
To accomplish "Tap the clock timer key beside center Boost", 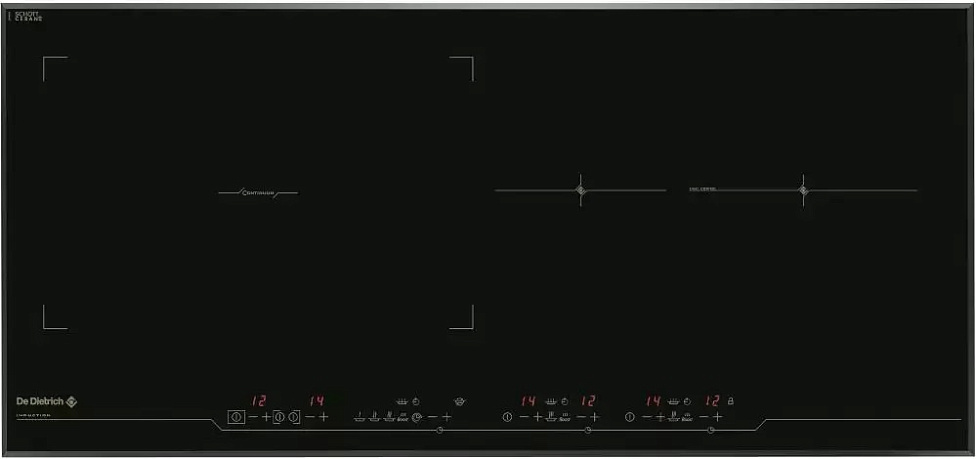I will coord(417,417).
